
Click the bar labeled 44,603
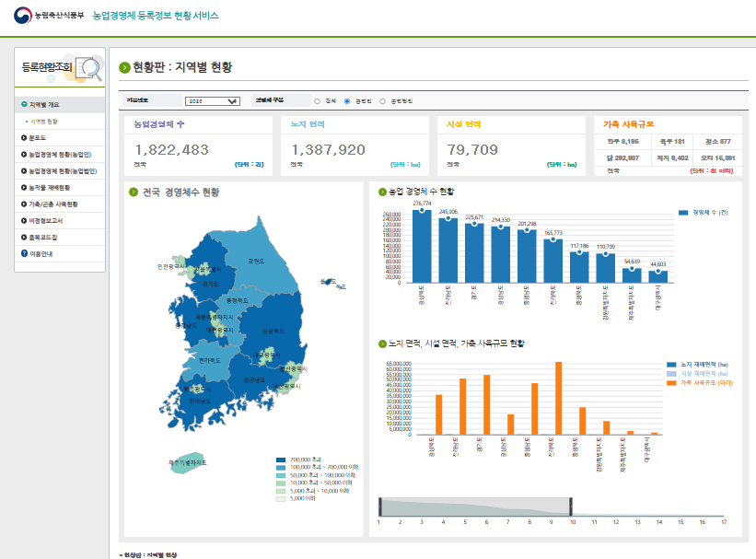tap(658, 277)
